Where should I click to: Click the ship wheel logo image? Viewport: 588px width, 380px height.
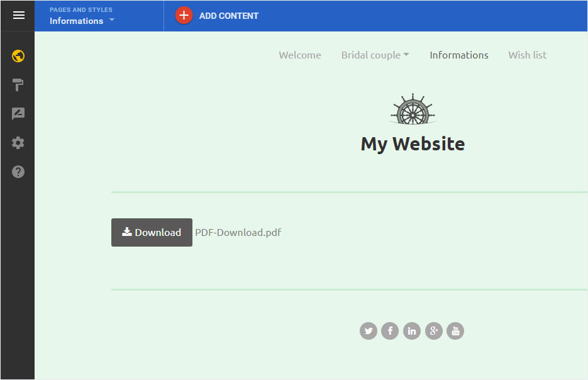pyautogui.click(x=413, y=109)
